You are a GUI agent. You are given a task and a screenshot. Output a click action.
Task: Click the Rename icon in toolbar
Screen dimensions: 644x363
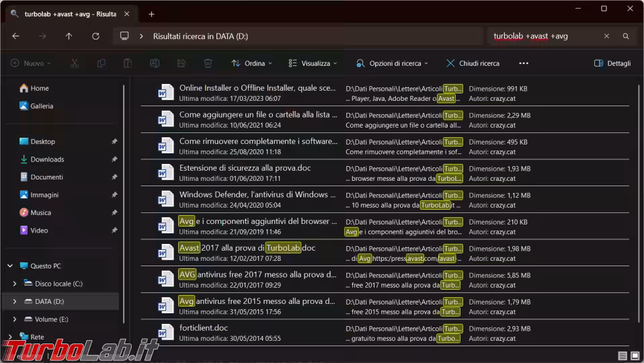(155, 63)
